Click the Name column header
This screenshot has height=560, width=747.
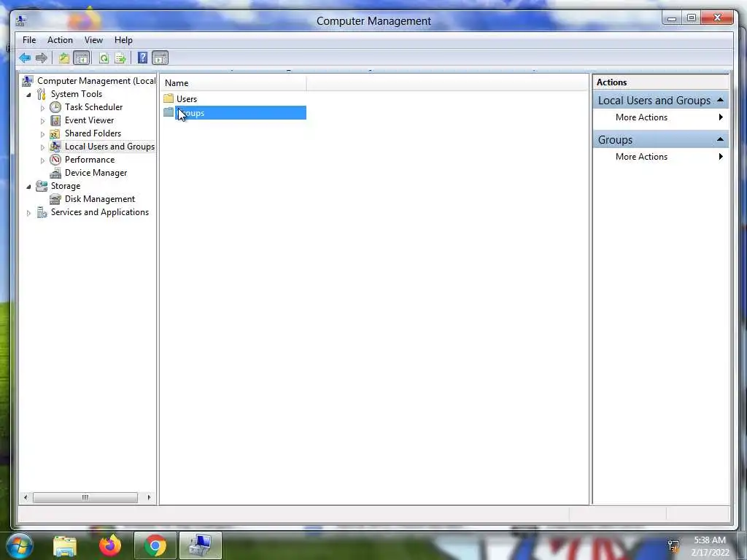pyautogui.click(x=233, y=83)
